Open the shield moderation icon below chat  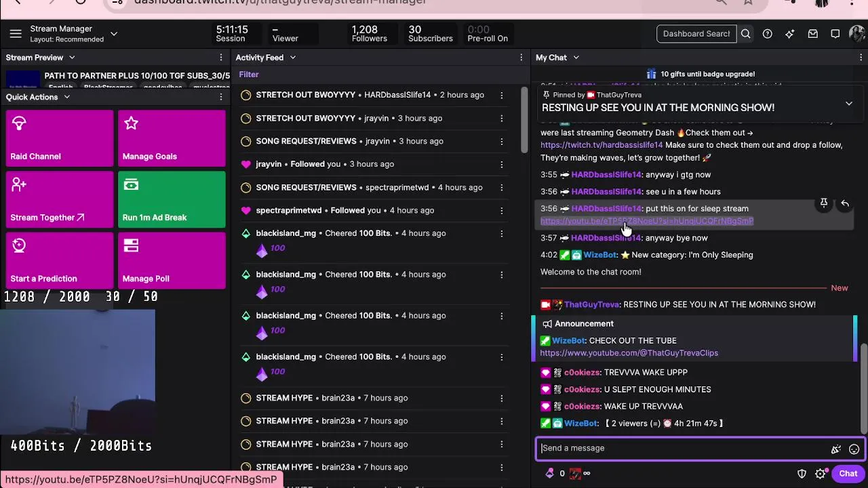[x=802, y=474]
